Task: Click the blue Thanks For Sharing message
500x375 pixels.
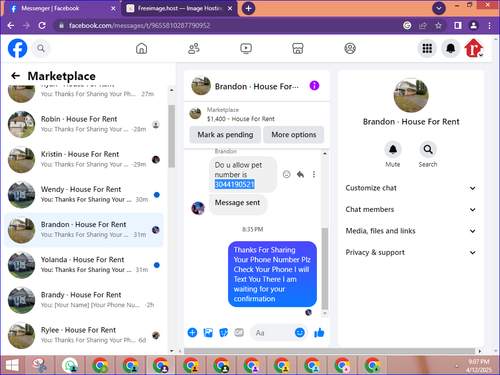Action: pyautogui.click(x=272, y=274)
